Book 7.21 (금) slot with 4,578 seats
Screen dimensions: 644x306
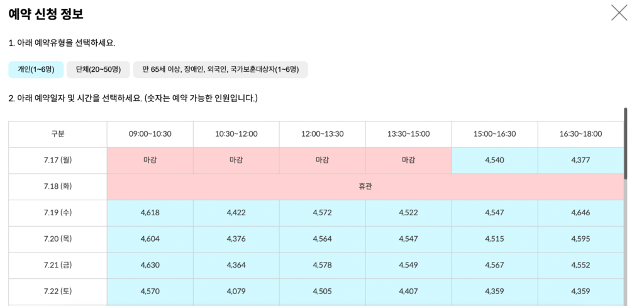click(323, 266)
